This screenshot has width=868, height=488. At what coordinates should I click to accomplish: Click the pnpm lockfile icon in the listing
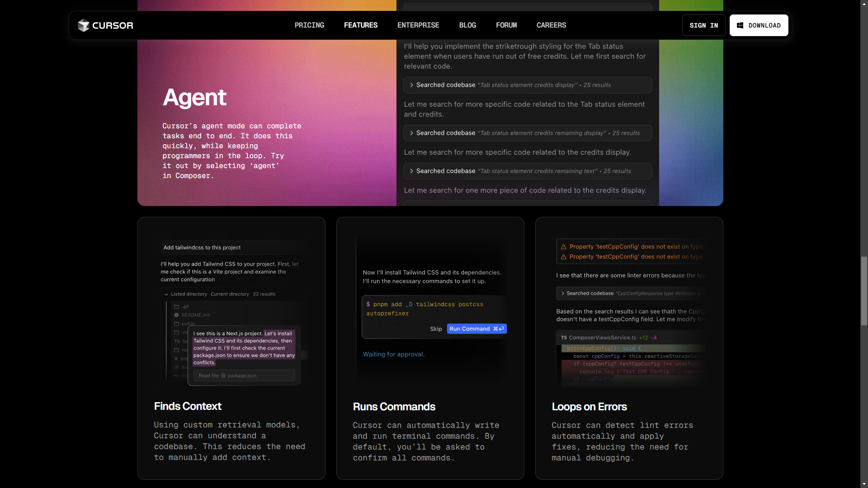[177, 358]
